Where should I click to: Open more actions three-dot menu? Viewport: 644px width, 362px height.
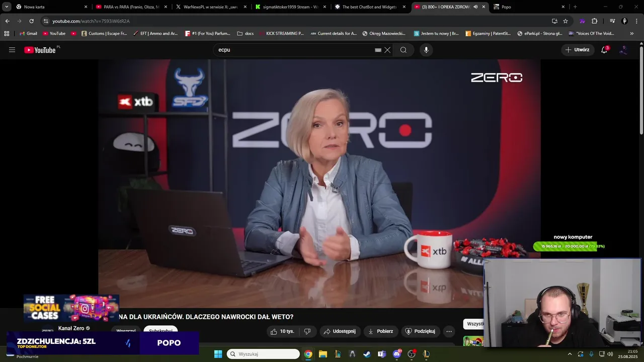pyautogui.click(x=449, y=331)
